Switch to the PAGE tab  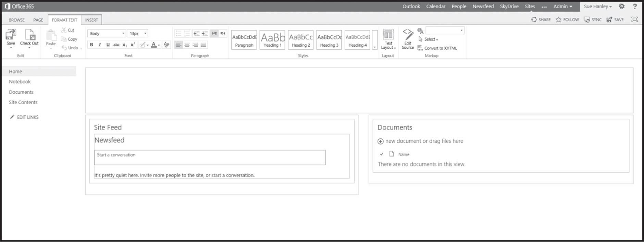(38, 20)
